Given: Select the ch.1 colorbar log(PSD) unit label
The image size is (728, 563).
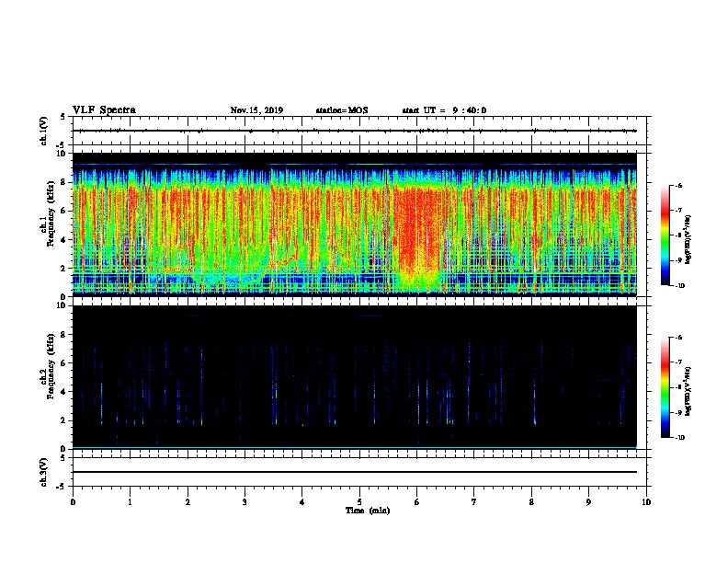Looking at the screenshot, I should (688, 239).
